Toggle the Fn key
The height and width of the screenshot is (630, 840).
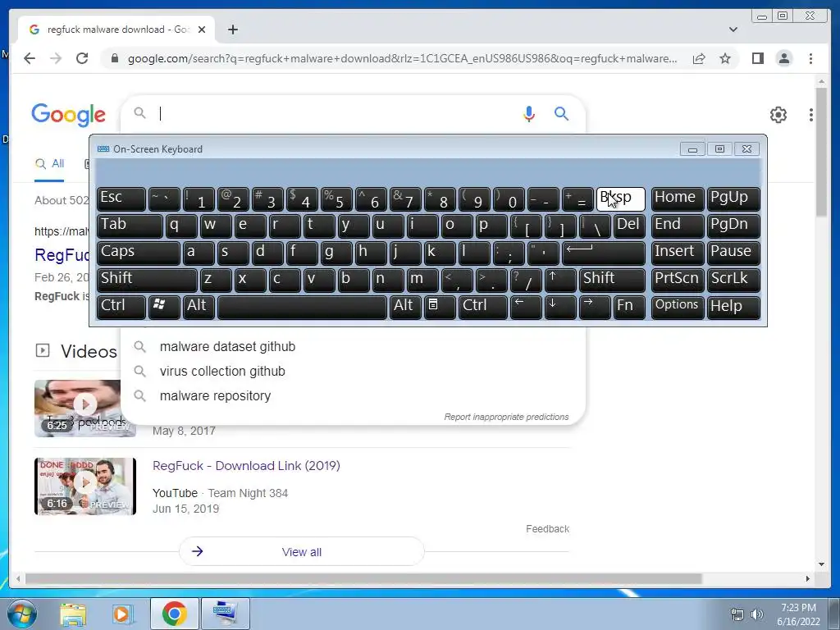(629, 307)
